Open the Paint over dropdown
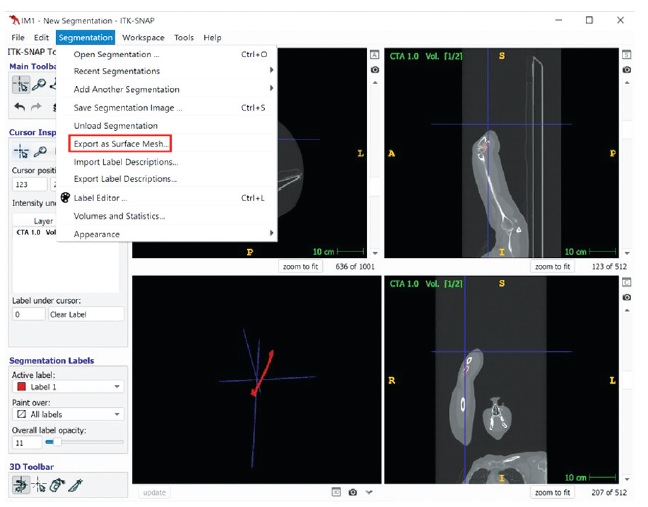Viewport: 648px width, 507px height. click(x=68, y=413)
